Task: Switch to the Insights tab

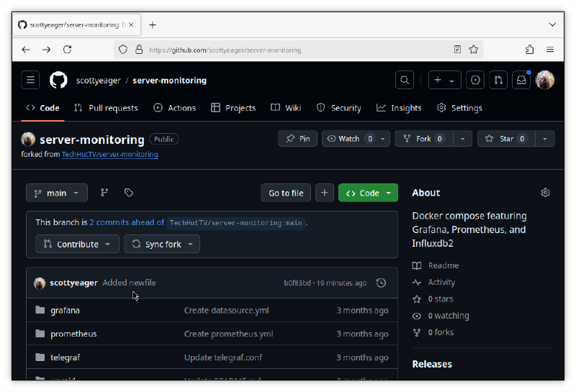Action: pyautogui.click(x=399, y=108)
